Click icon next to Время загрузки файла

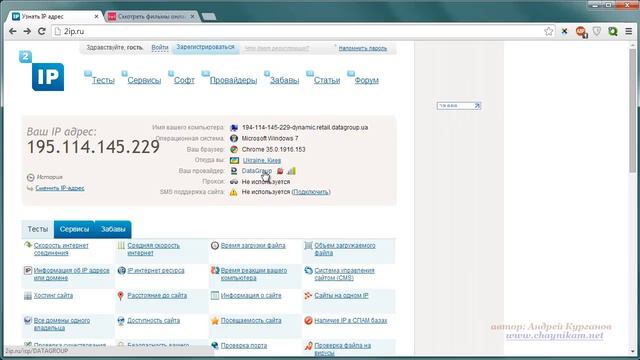pyautogui.click(x=215, y=246)
